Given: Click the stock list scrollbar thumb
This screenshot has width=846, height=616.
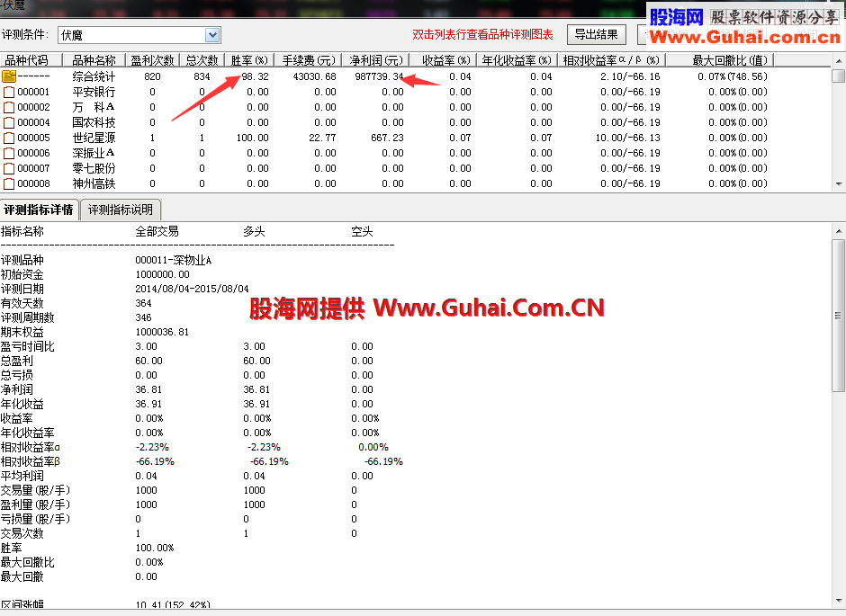Looking at the screenshot, I should tap(839, 76).
